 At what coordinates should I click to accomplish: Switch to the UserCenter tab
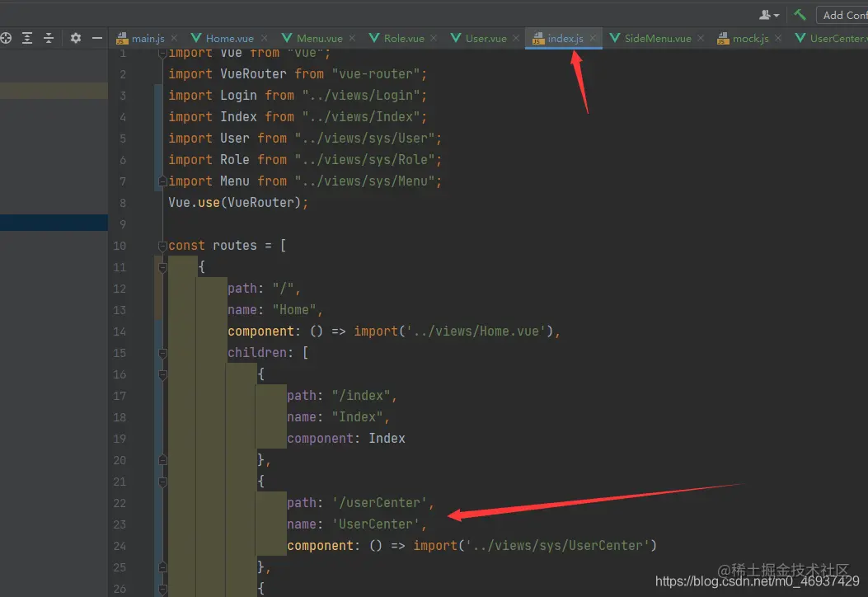pyautogui.click(x=831, y=38)
